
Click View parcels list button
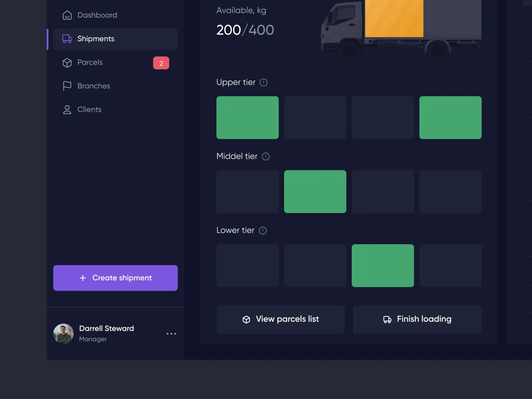pyautogui.click(x=280, y=320)
